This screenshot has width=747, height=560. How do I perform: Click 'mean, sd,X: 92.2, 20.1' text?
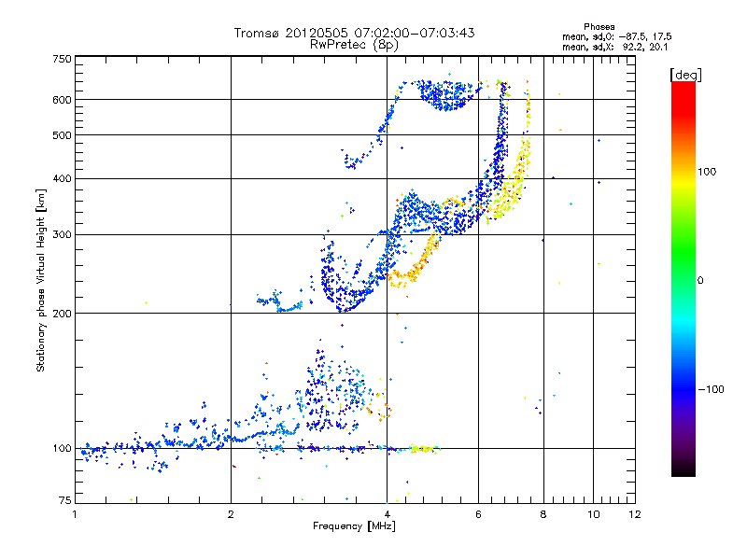(615, 48)
